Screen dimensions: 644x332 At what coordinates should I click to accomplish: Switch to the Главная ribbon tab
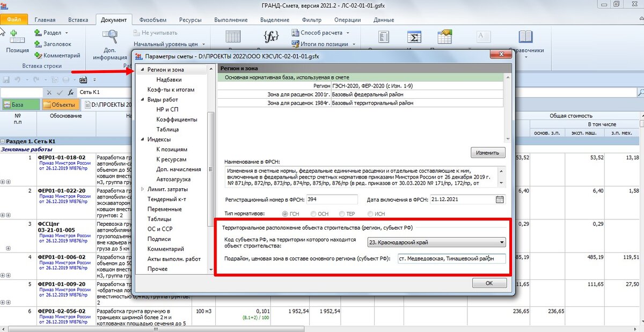click(x=46, y=20)
